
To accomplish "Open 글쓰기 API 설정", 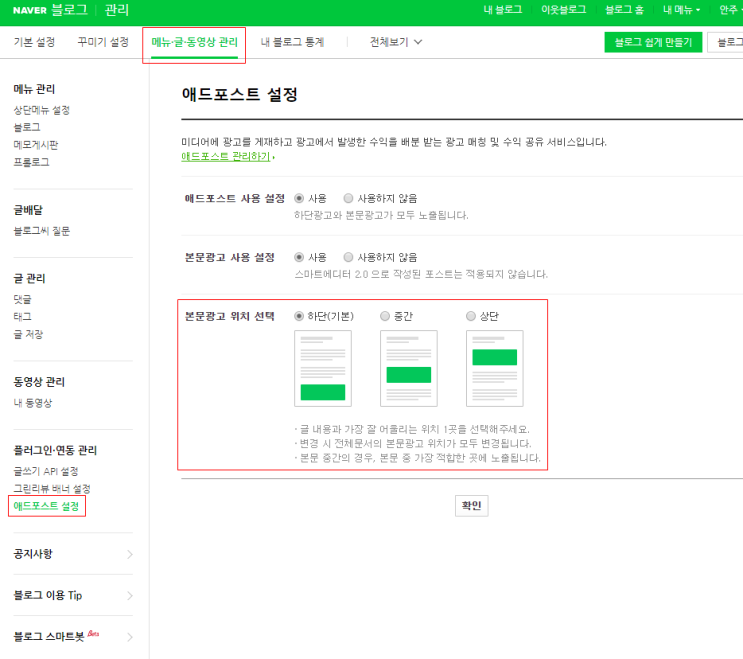I will pyautogui.click(x=46, y=471).
